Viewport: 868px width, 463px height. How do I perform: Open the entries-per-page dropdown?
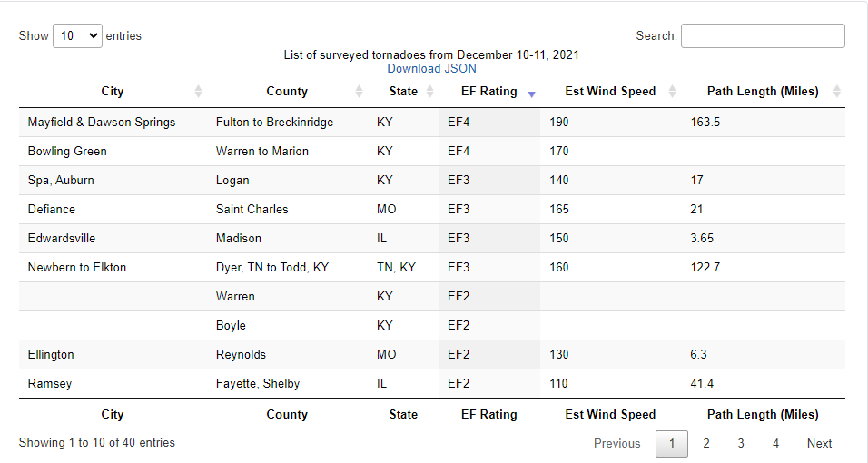(x=77, y=36)
